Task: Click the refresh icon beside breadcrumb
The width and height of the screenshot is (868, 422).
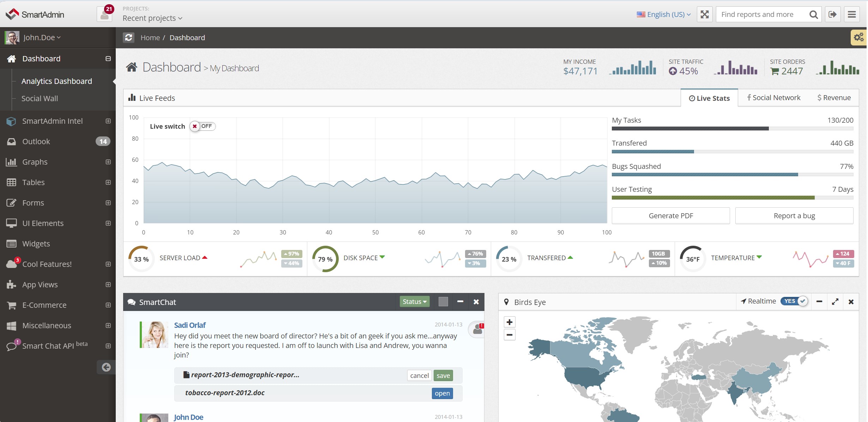Action: (x=129, y=37)
